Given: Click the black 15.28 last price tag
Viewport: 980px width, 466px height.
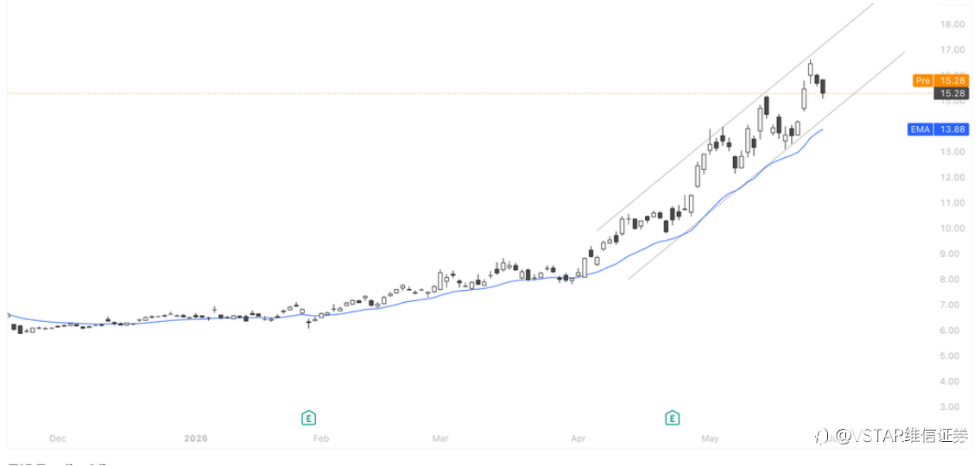Looking at the screenshot, I should 951,94.
